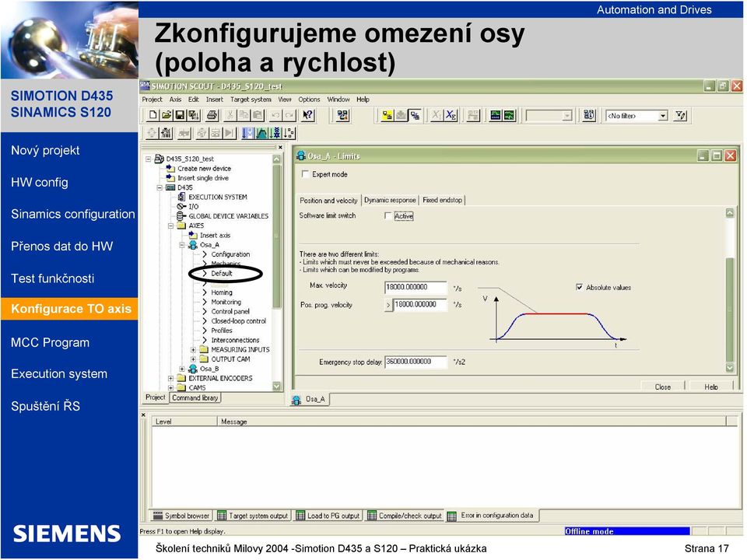Close the output message pane with x

[143, 415]
